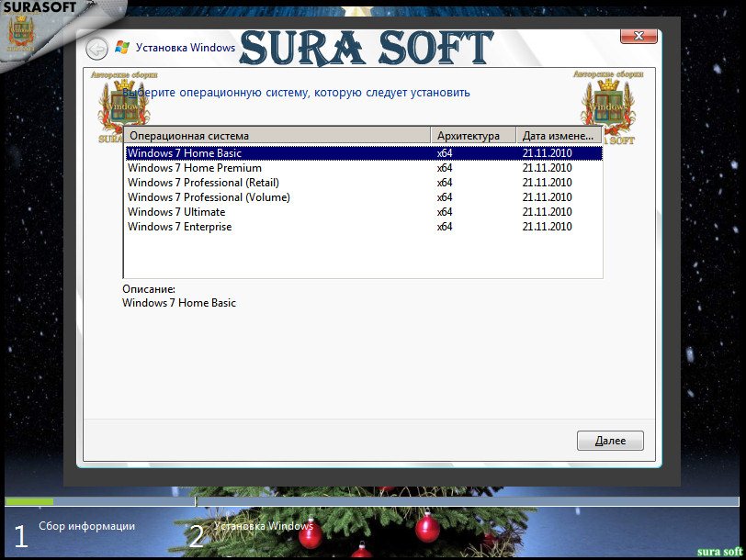The height and width of the screenshot is (560, 746).
Task: Select Windows 7 Ultimate row
Action: [364, 212]
